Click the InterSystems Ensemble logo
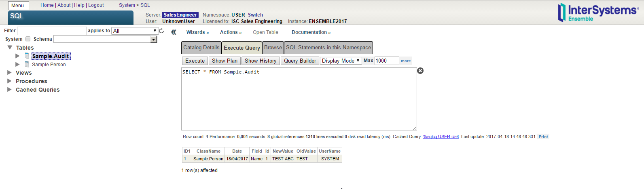The width and height of the screenshot is (644, 189). pos(597,12)
